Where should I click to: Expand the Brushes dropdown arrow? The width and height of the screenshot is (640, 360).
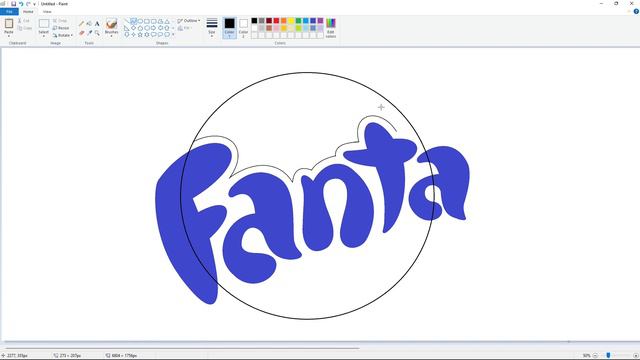click(111, 36)
